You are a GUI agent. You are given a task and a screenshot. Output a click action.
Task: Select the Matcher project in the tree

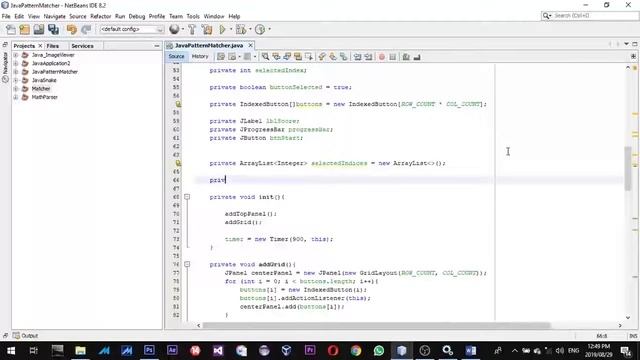41,89
